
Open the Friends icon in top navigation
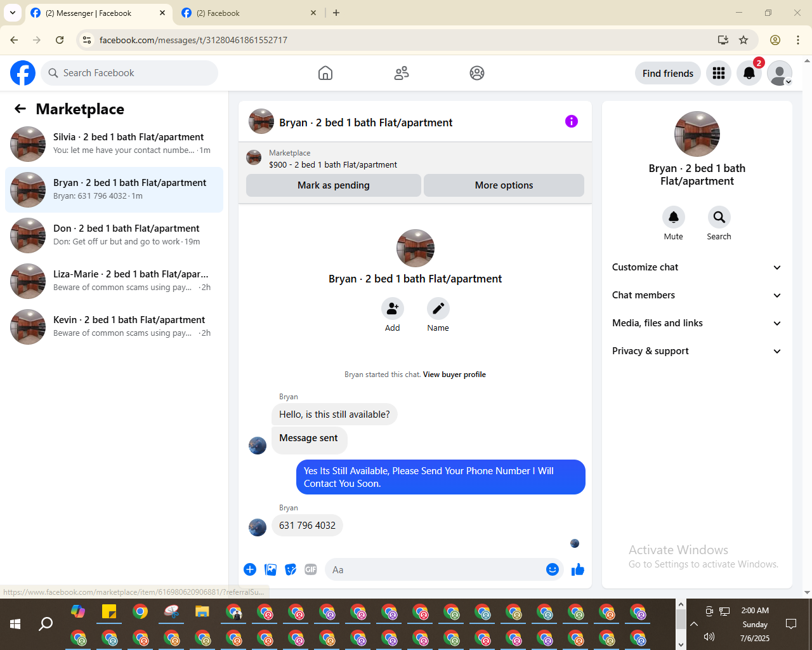coord(402,73)
